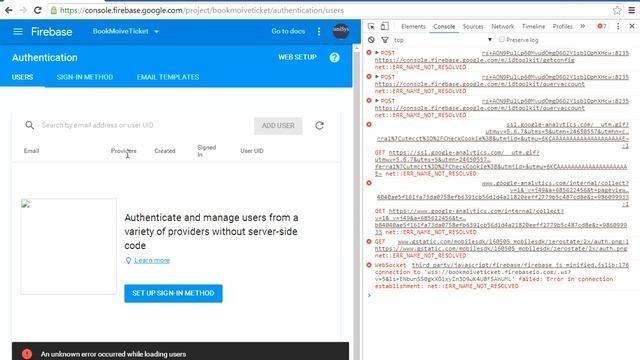Viewport: 640px width, 360px height.
Task: Click the browser address bar URL
Action: (202, 10)
